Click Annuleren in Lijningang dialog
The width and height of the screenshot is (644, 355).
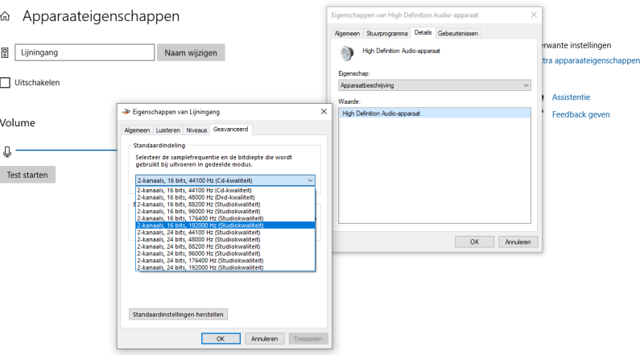pos(265,339)
